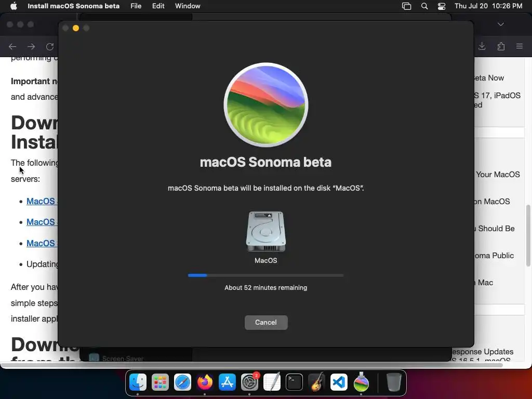This screenshot has height=399, width=532.
Task: Click sidebar text 'Your MacOS'
Action: [497, 175]
